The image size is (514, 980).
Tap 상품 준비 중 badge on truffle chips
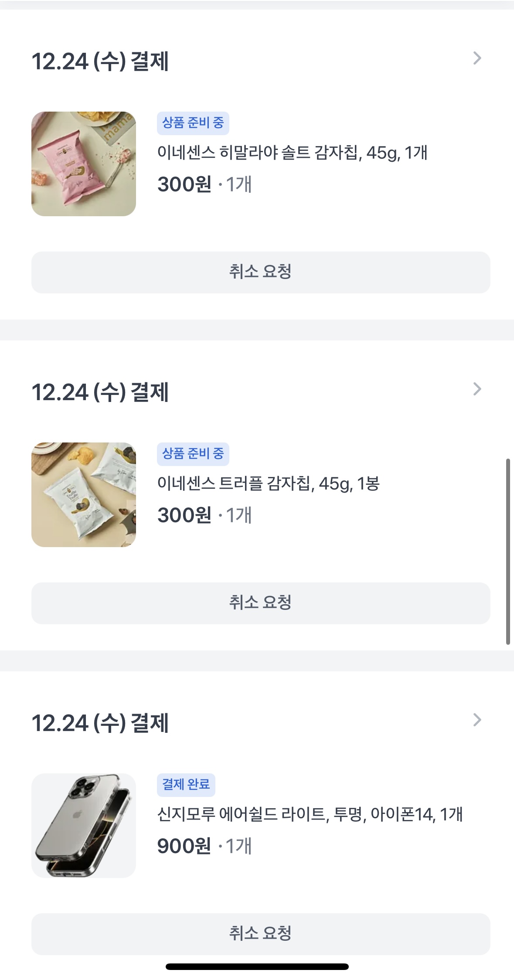(193, 454)
